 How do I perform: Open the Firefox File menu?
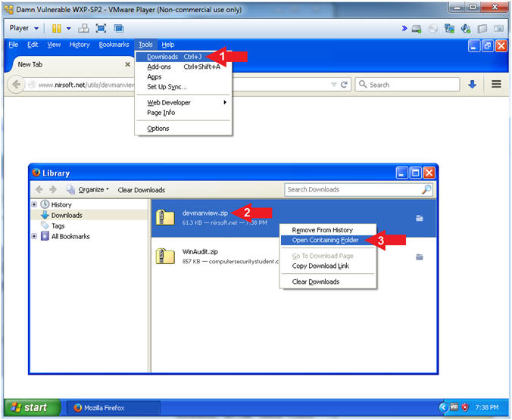tap(14, 45)
